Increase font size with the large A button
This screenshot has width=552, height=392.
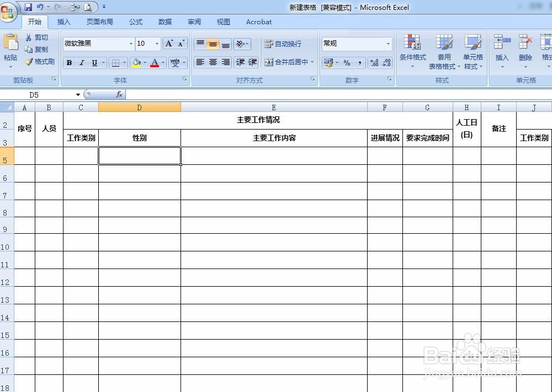(169, 43)
